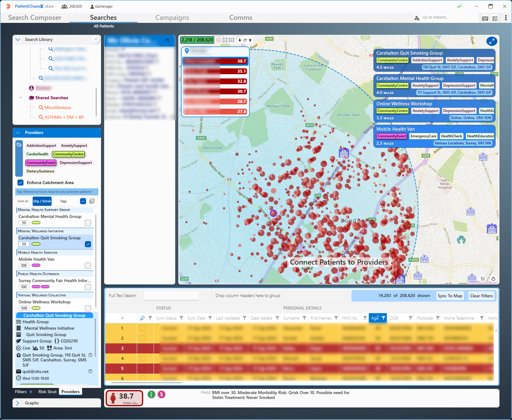Click the select-all providers icon
The image size is (512, 420).
(x=92, y=201)
